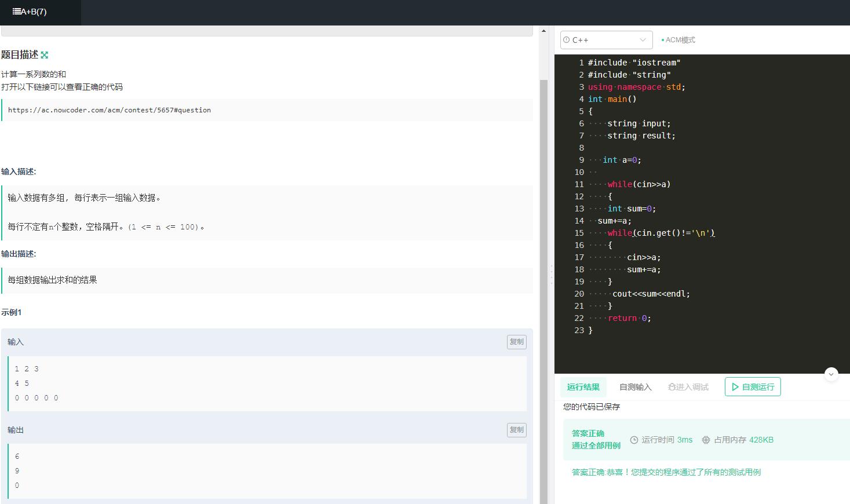Screen dimensions: 850x504
Task: Click the dropdown chevron in the language selector
Action: tap(643, 40)
